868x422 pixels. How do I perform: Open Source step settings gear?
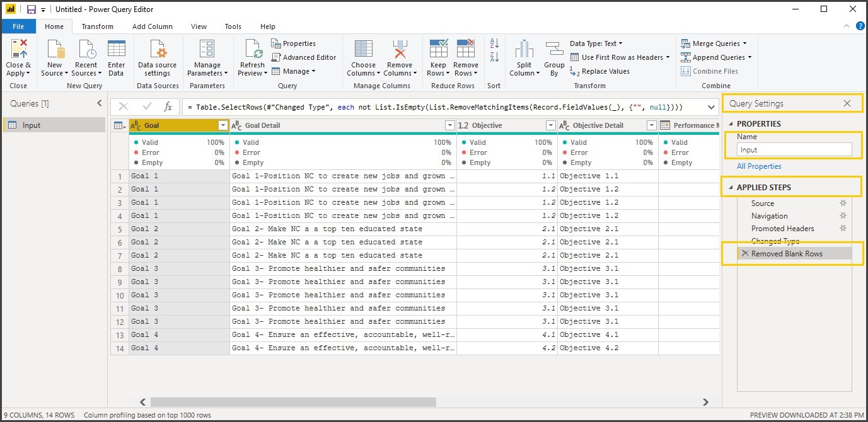click(x=843, y=203)
